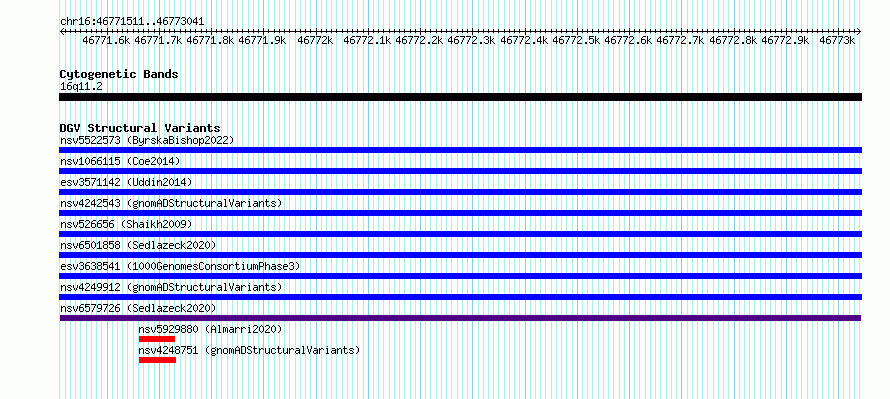Select the blue bar under nsv6501858
This screenshot has height=399, width=890.
tap(460, 255)
